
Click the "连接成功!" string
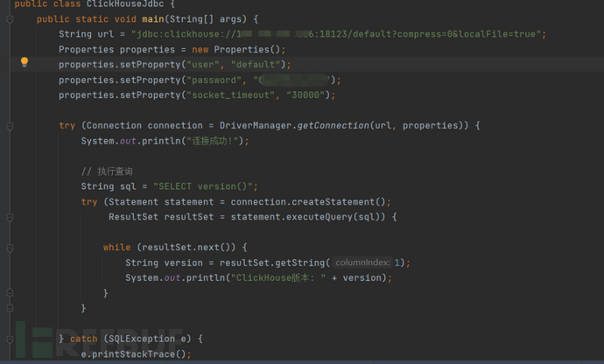tap(212, 141)
